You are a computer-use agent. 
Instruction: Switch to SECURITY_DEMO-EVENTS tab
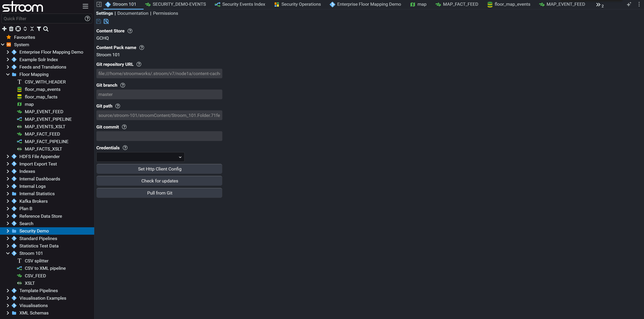point(175,4)
